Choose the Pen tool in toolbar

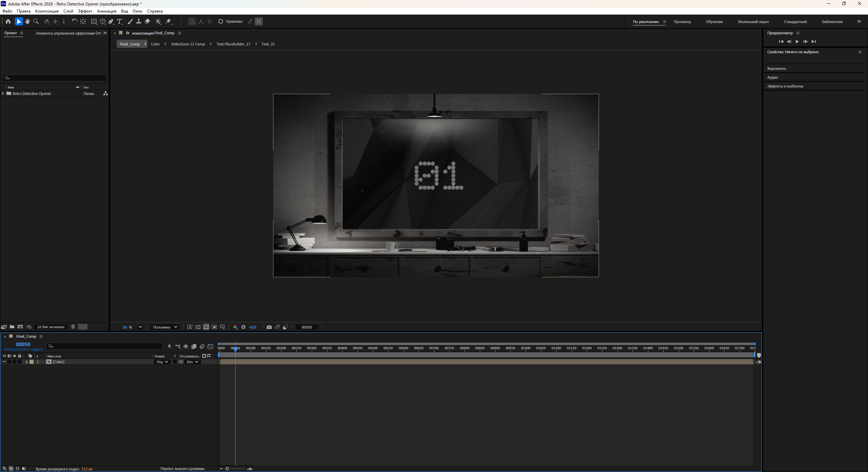click(x=111, y=21)
